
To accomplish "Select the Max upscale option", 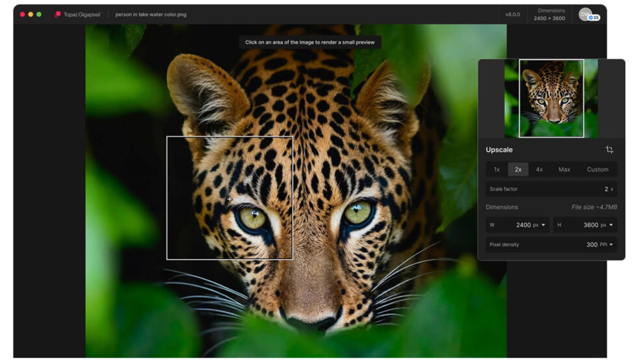I will [x=564, y=170].
